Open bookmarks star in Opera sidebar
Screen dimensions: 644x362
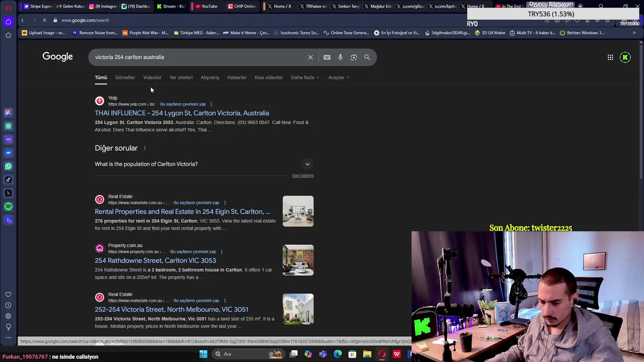click(x=8, y=35)
